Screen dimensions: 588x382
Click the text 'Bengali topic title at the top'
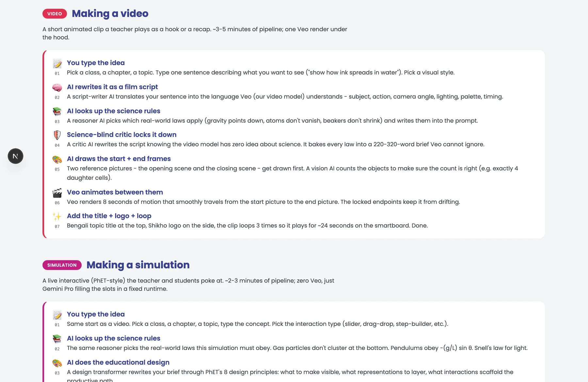[x=247, y=226]
